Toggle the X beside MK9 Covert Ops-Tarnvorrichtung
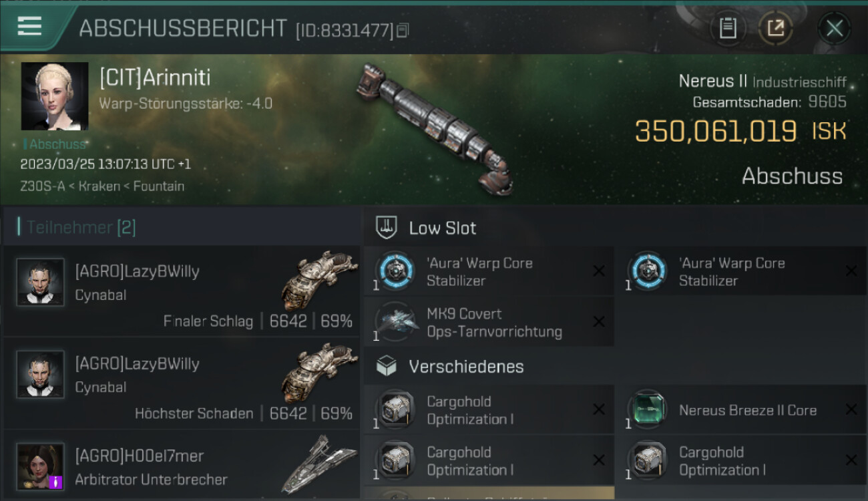 click(599, 322)
